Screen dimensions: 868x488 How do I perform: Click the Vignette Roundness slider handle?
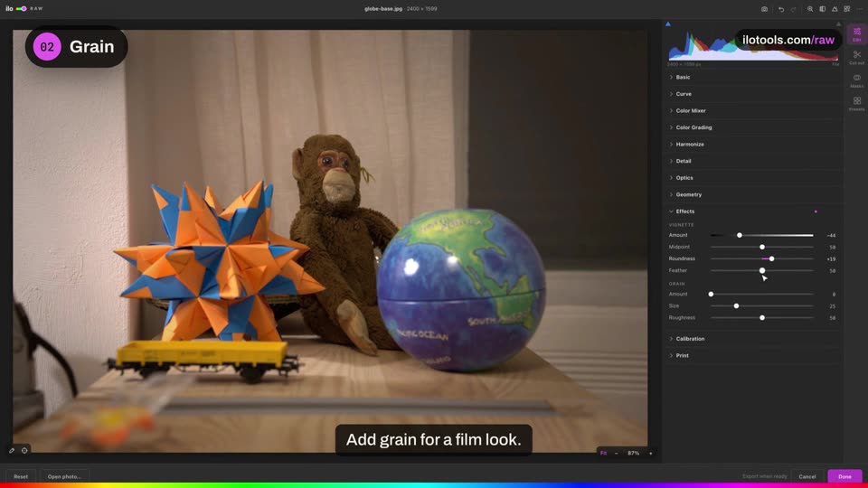[771, 259]
